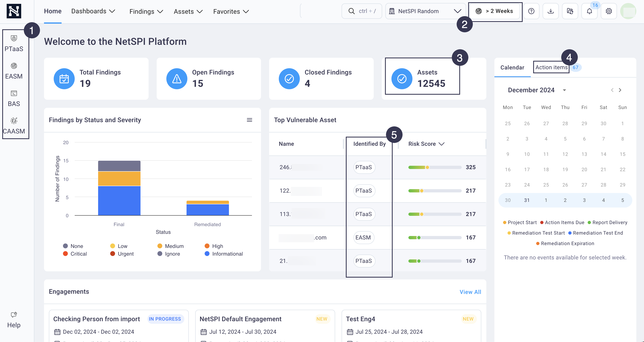
Task: Open Test Eng4 engagement card
Action: pos(361,319)
